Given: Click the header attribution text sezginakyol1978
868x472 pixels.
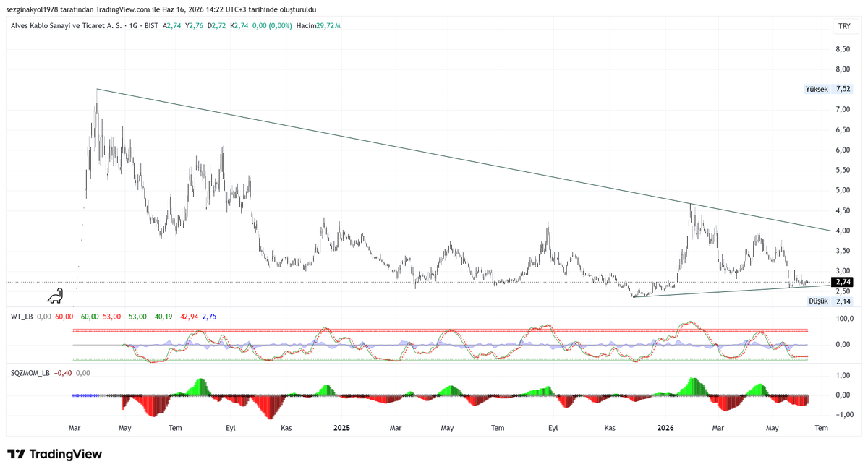Looking at the screenshot, I should [31, 9].
